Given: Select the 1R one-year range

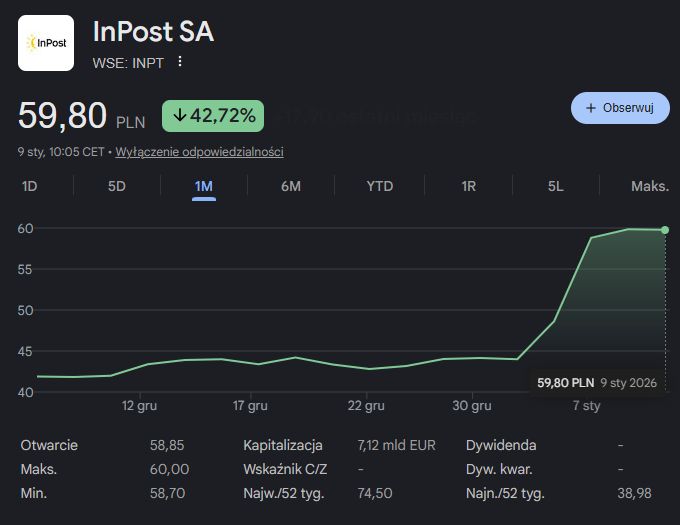Looking at the screenshot, I should pos(469,186).
